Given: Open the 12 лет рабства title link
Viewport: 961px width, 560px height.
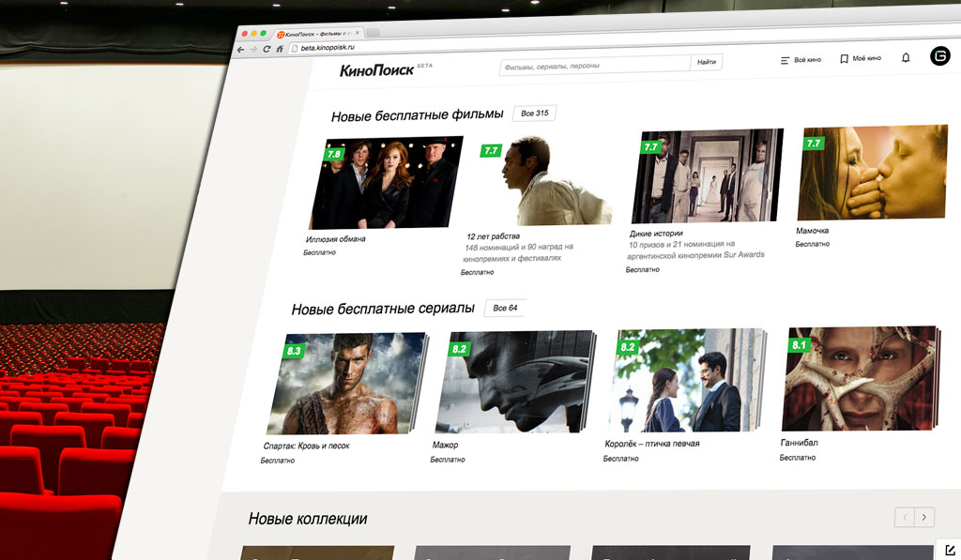Looking at the screenshot, I should click(x=493, y=236).
